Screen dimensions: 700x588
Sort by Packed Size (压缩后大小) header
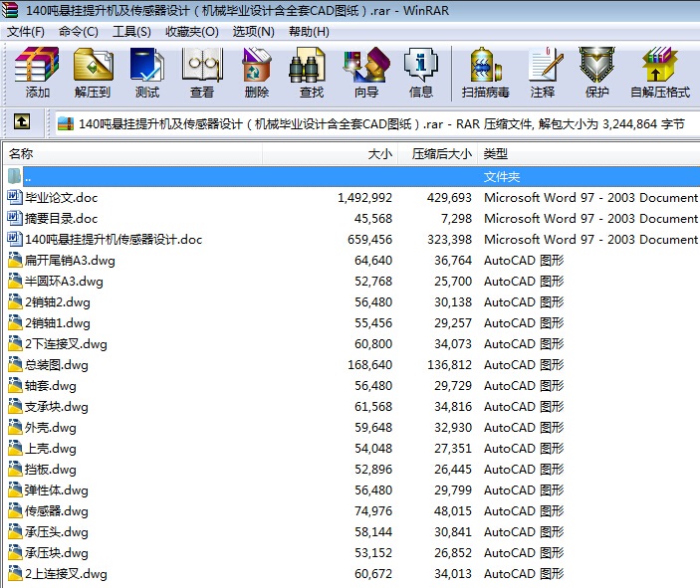pyautogui.click(x=437, y=154)
